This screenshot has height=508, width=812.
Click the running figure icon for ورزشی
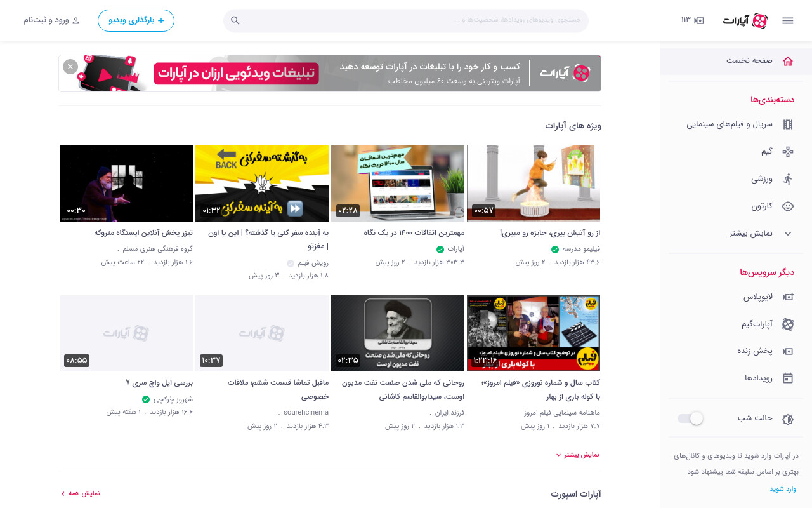(x=788, y=179)
